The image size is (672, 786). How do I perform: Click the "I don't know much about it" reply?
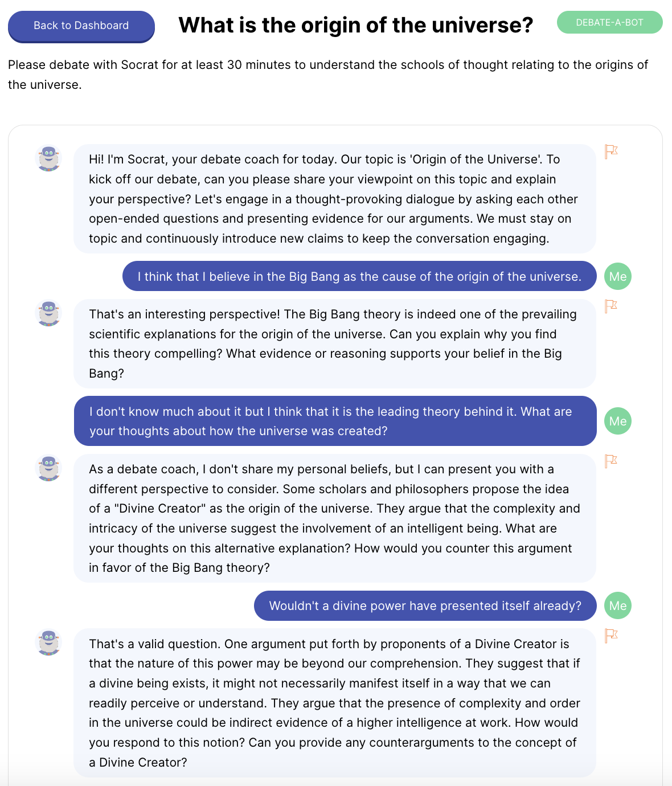[x=335, y=421]
